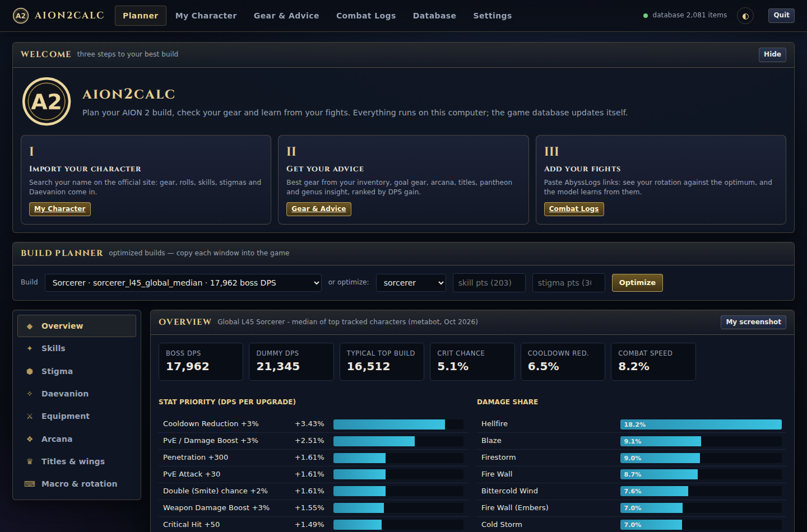Click the Stigma hexagon icon in the sidebar

pyautogui.click(x=30, y=371)
